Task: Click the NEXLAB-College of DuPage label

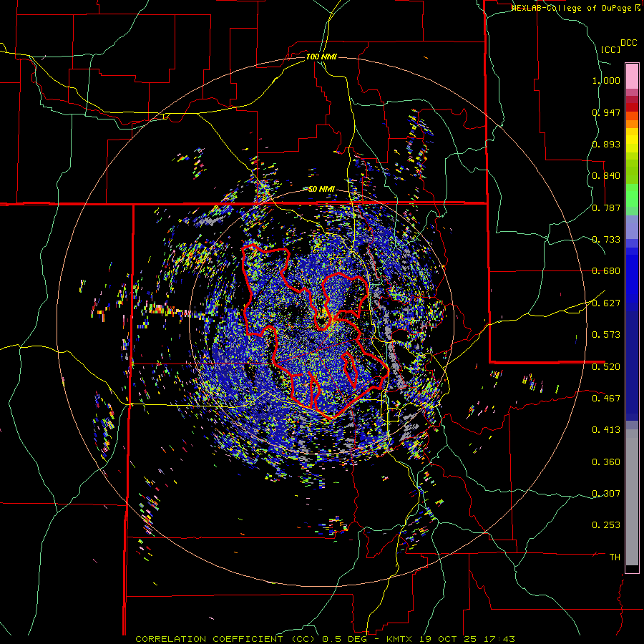Action: (571, 8)
